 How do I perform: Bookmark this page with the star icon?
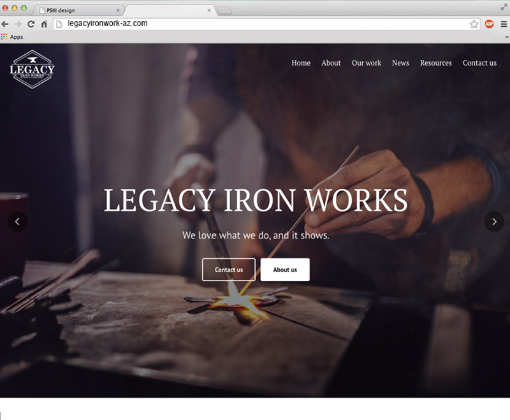(x=474, y=24)
